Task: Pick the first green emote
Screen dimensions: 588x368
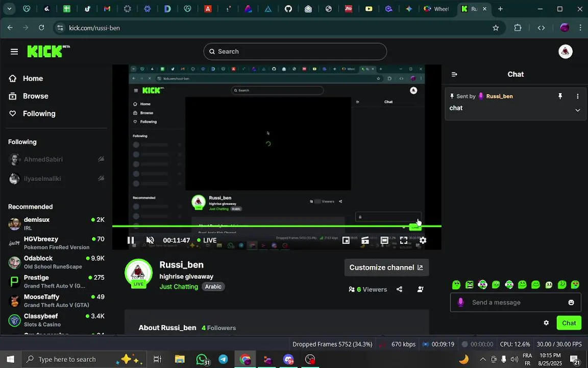Action: coord(456,285)
